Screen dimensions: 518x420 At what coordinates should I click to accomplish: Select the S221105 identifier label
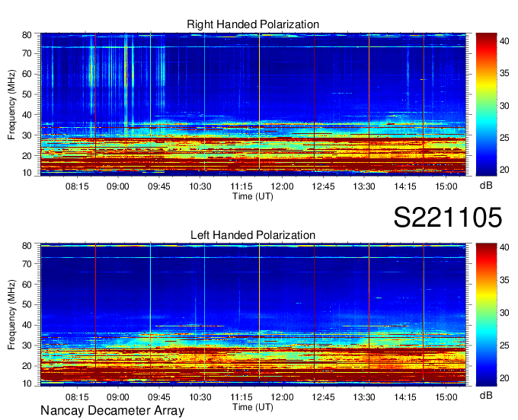point(448,217)
